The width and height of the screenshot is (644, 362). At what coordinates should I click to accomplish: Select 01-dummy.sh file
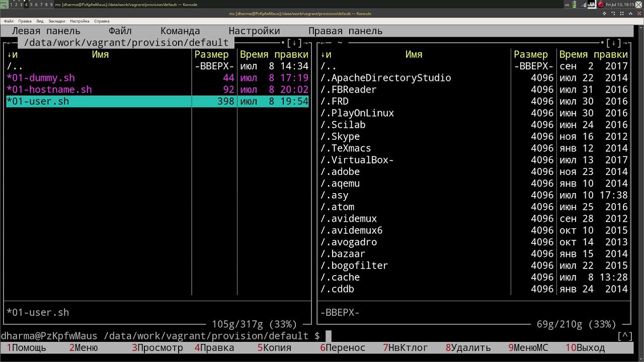tap(157, 78)
